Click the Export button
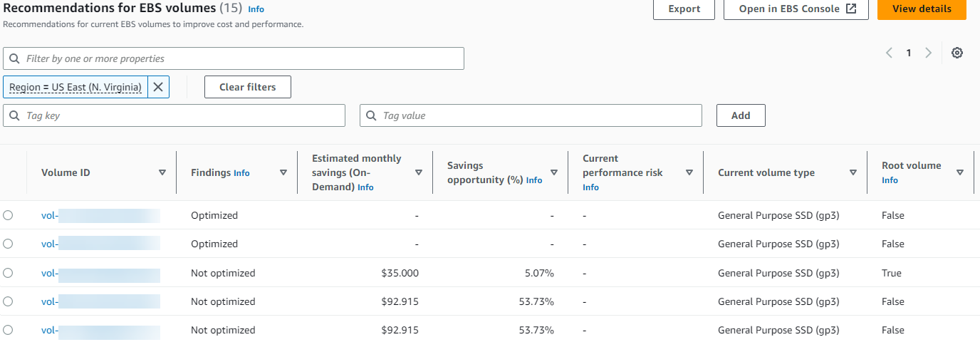Viewport: 980px width, 342px height. 684,9
